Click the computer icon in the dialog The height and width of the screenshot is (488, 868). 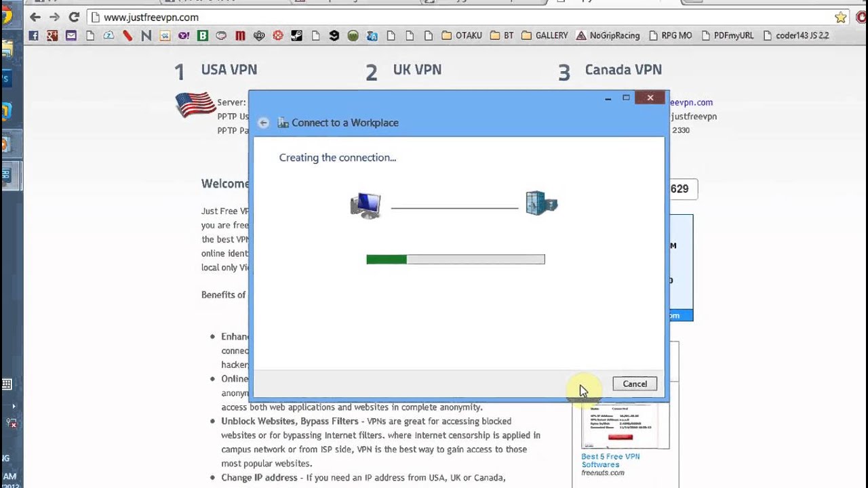click(366, 205)
